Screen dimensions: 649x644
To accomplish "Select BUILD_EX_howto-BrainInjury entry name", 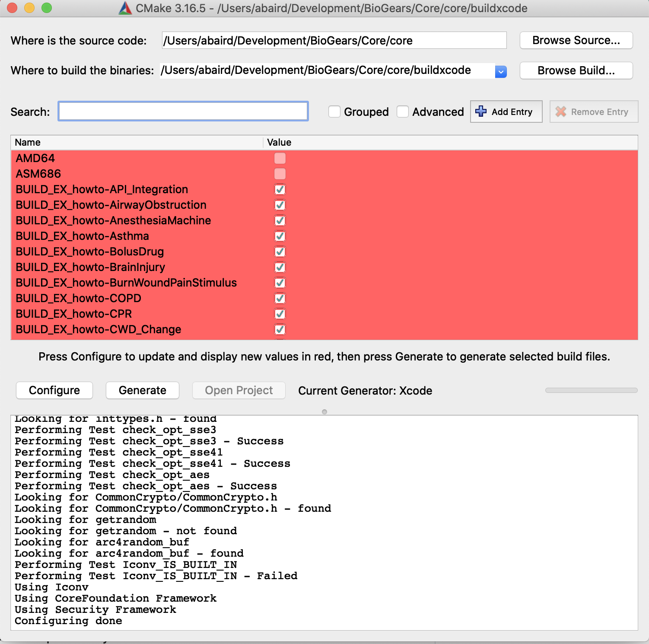I will click(x=90, y=267).
